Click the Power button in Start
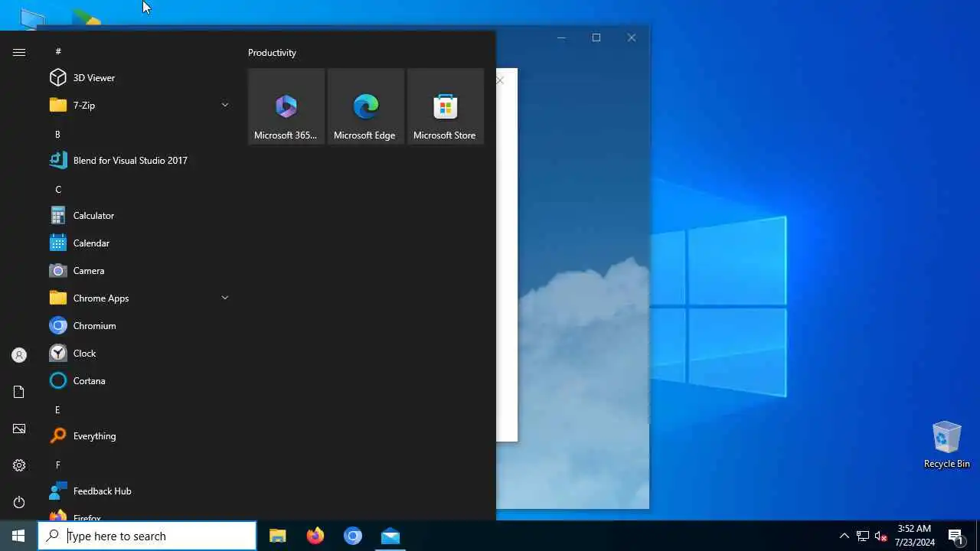This screenshot has width=980, height=551. (x=19, y=502)
